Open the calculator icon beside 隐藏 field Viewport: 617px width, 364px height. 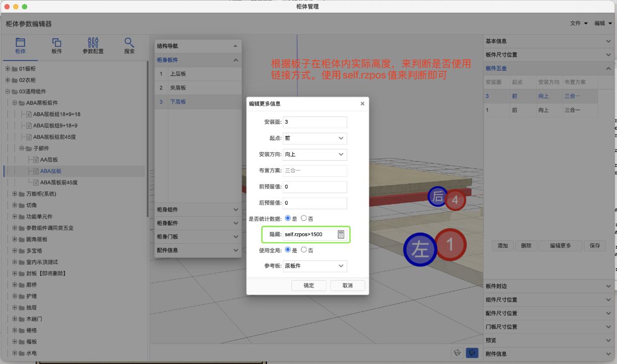point(341,234)
